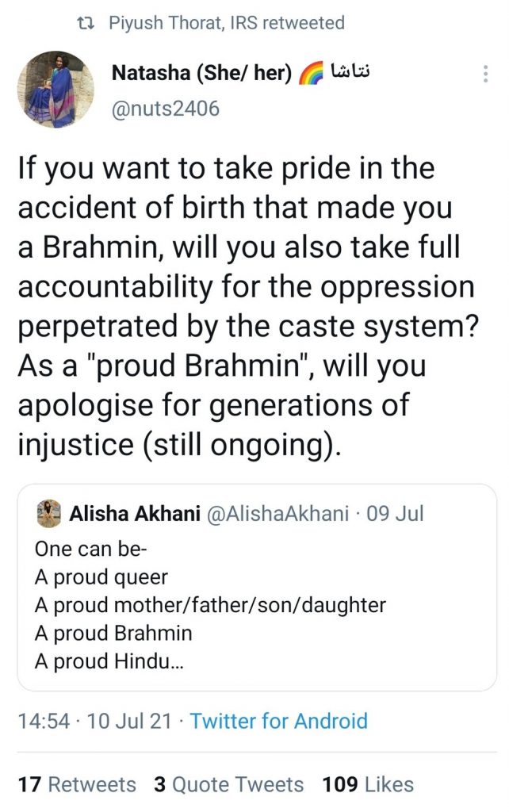The height and width of the screenshot is (812, 509).
Task: Click the 14:54 · 10 Jul 21 timestamp
Action: pos(94,721)
